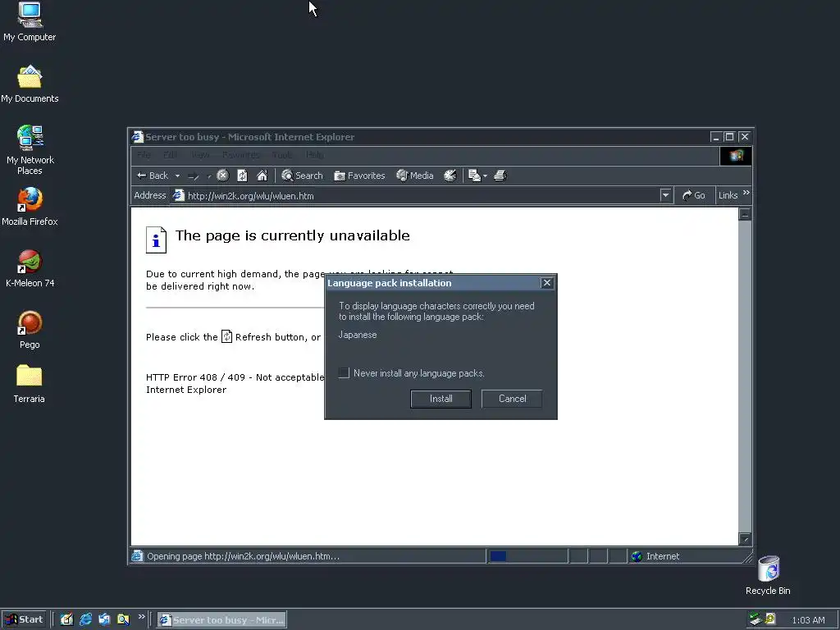The image size is (840, 630).
Task: Click the History toolbar icon
Action: 450,176
